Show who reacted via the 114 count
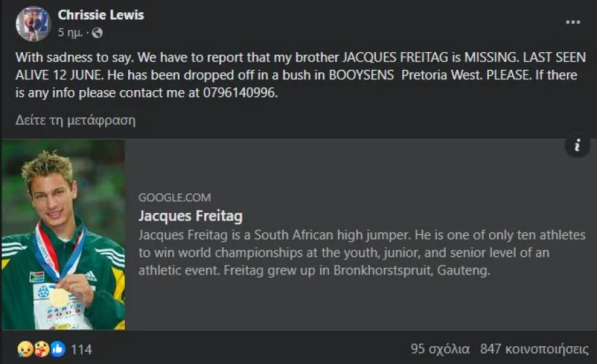597x364 pixels. 81,350
